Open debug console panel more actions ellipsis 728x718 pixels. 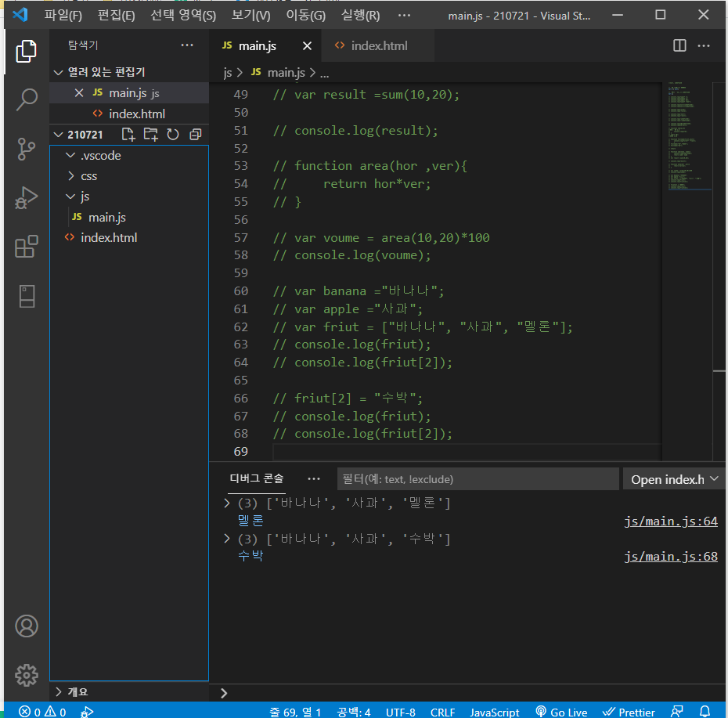314,479
